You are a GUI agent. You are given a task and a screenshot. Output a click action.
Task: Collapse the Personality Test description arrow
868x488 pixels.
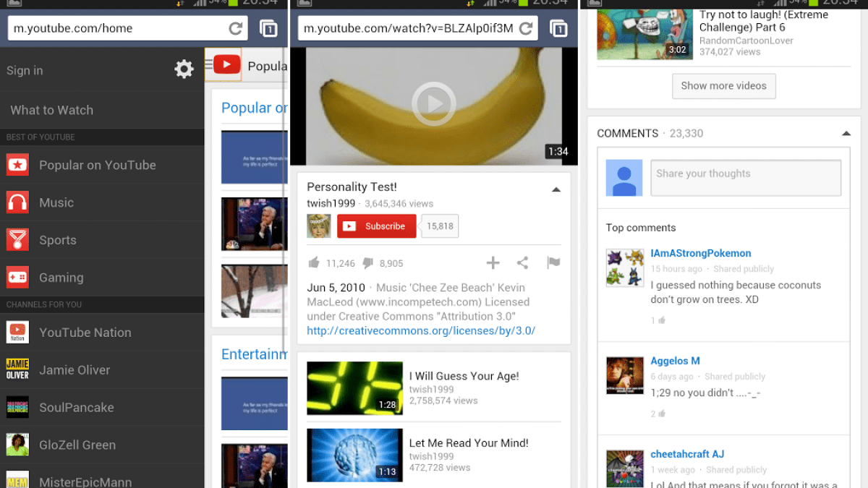point(556,189)
